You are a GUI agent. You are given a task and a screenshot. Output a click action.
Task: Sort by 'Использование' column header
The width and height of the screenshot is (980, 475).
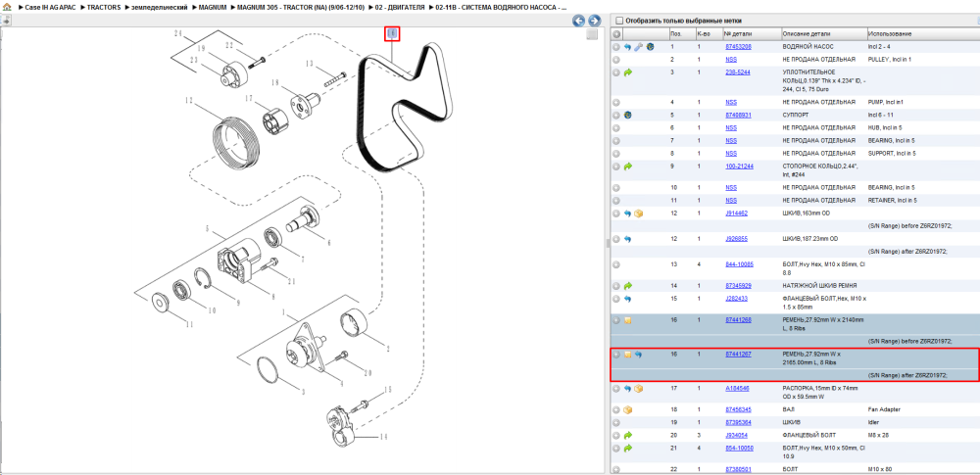pyautogui.click(x=922, y=33)
